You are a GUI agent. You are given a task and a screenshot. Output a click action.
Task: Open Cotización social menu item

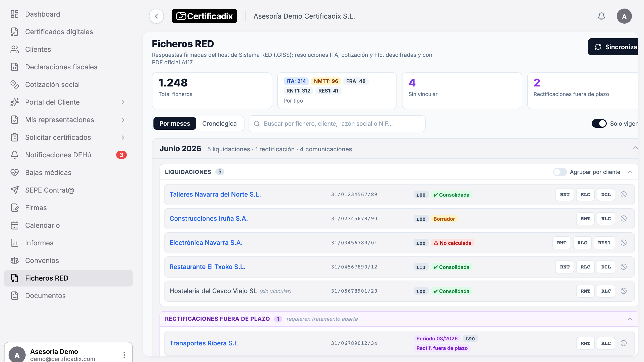click(68, 84)
